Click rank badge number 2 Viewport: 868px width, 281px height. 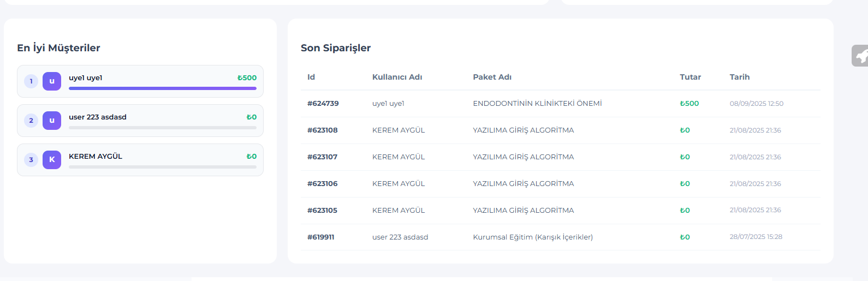tap(31, 121)
